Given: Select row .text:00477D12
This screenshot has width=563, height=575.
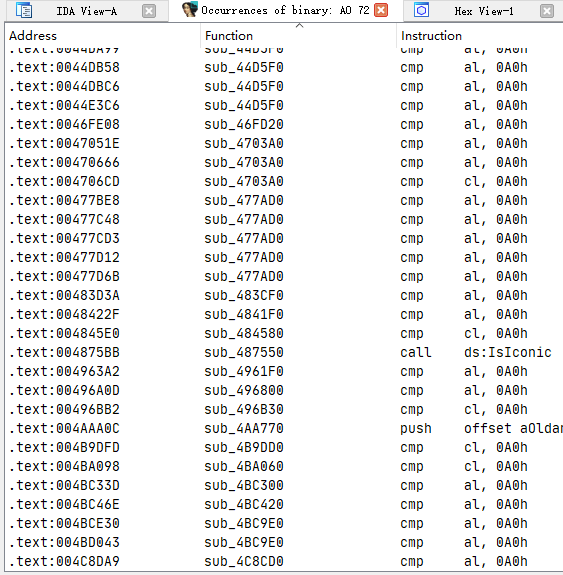Looking at the screenshot, I should (284, 257).
